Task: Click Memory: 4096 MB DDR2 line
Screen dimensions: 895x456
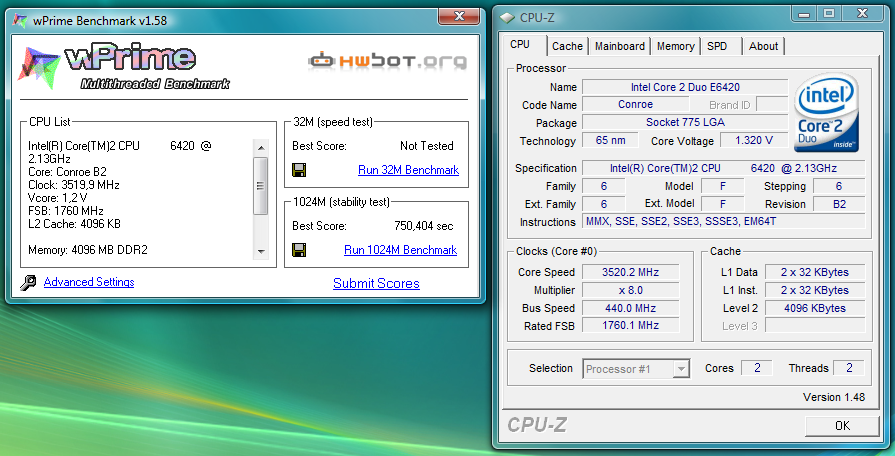Action: tap(88, 250)
